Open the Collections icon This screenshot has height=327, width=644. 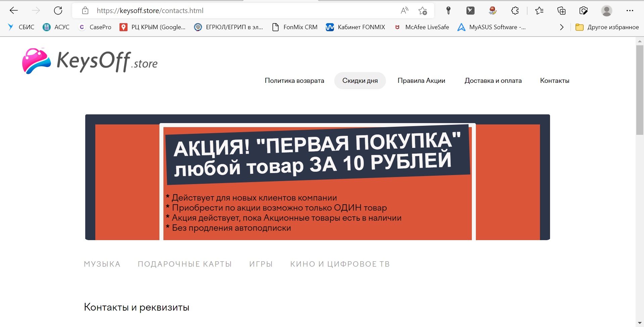561,11
